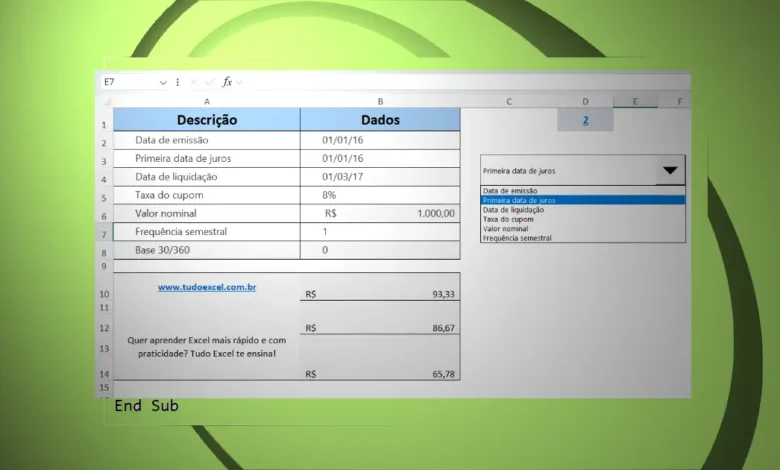Click the Select All corner triangle
This screenshot has width=780, height=470.
click(106, 101)
